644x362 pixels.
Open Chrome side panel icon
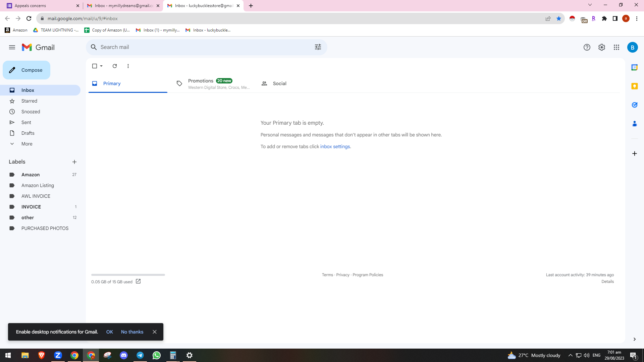click(x=615, y=18)
